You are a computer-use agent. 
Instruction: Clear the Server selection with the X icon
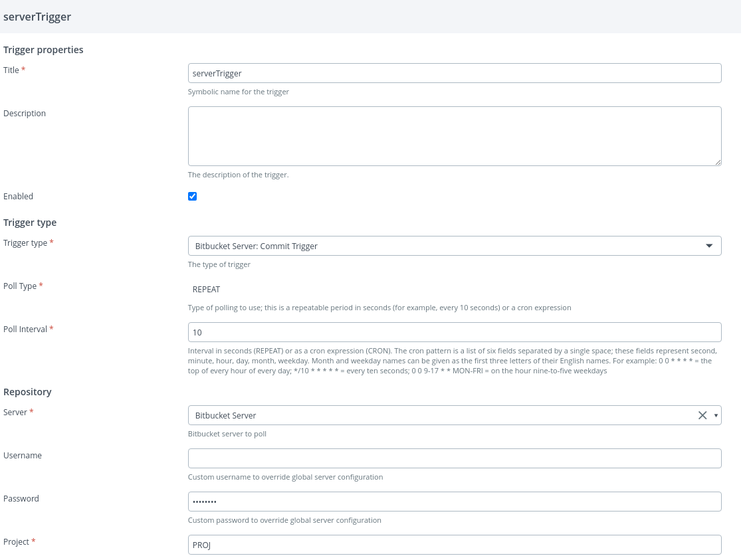tap(702, 415)
